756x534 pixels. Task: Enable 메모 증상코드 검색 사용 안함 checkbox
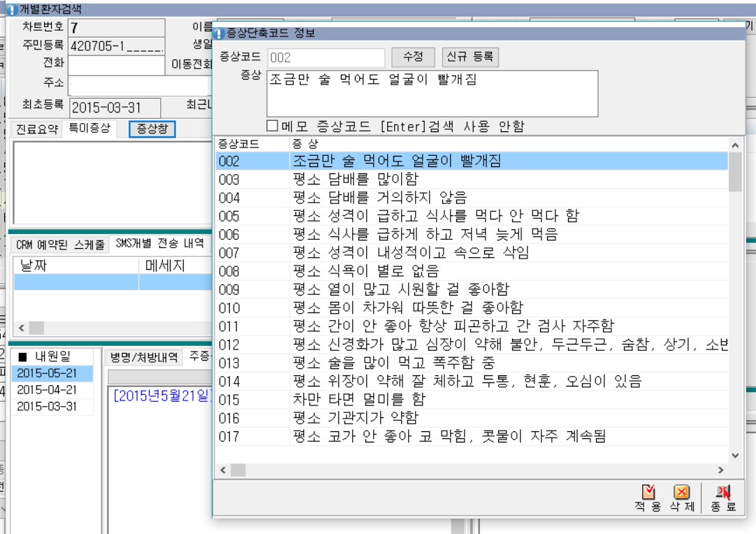tap(273, 126)
